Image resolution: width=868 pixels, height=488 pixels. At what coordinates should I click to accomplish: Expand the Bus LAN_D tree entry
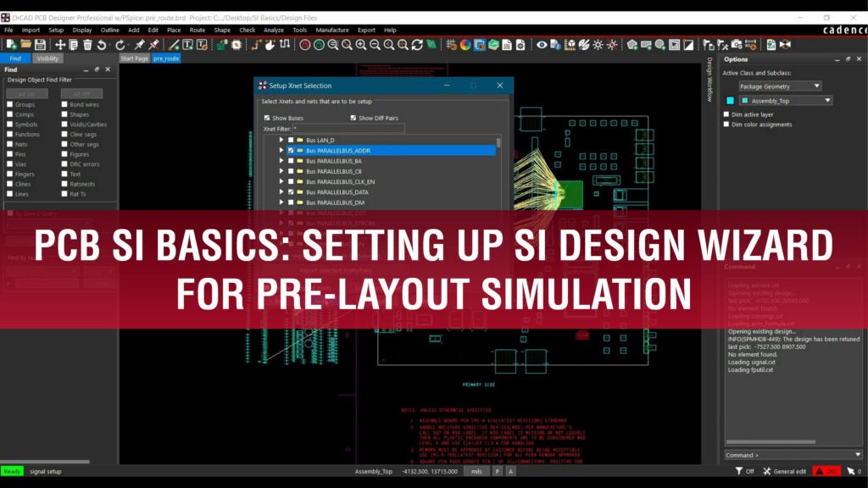click(281, 141)
